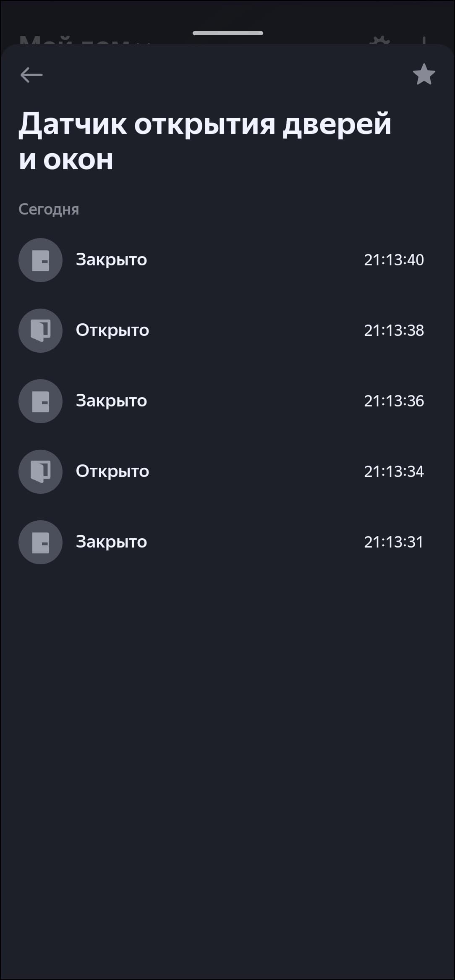
Task: Click the open door icon at 21:13:38
Action: coord(40,331)
